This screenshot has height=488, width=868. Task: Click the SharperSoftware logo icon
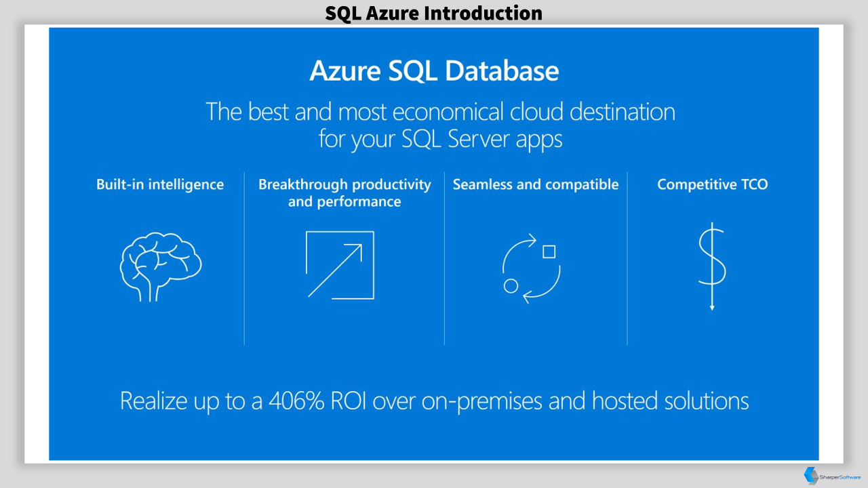[x=810, y=476]
